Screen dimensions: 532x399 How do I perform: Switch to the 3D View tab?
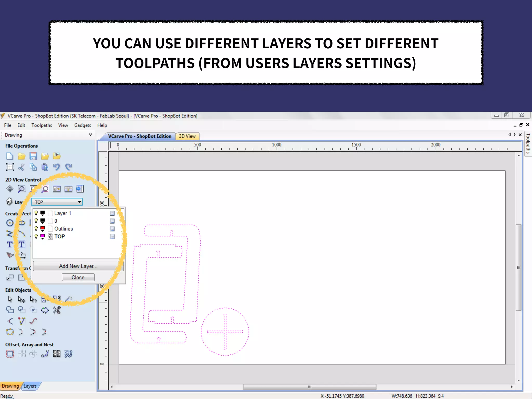coord(187,136)
